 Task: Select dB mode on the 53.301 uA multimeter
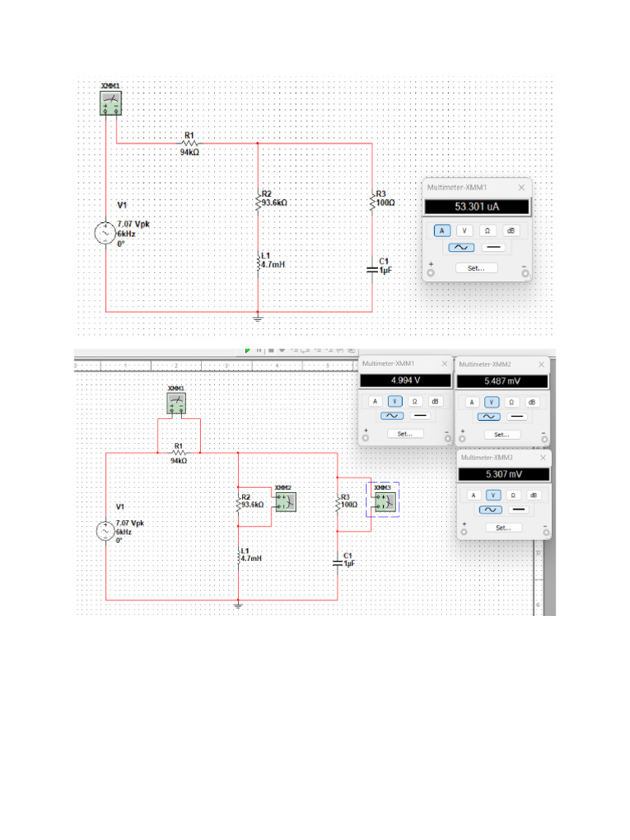pyautogui.click(x=510, y=231)
